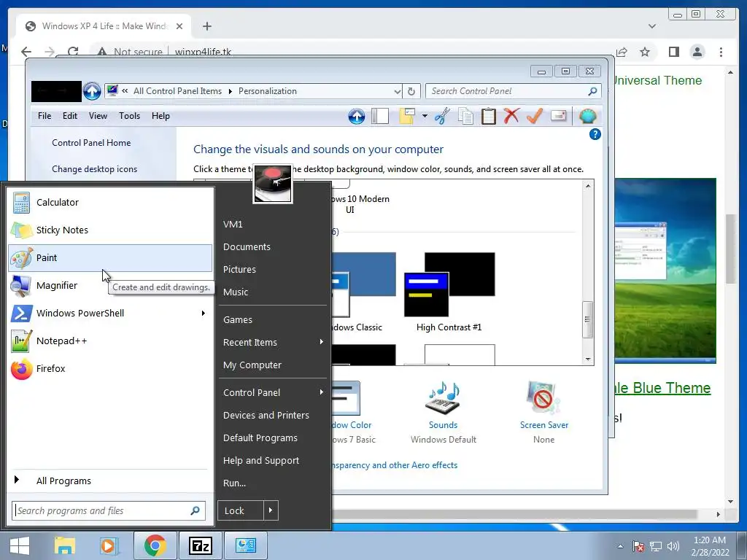This screenshot has height=560, width=747.
Task: Click the Search programs and files box
Action: point(109,510)
